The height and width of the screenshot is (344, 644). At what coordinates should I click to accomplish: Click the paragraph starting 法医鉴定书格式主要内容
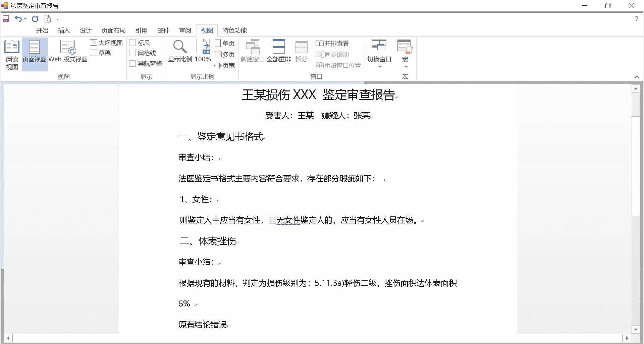click(277, 179)
